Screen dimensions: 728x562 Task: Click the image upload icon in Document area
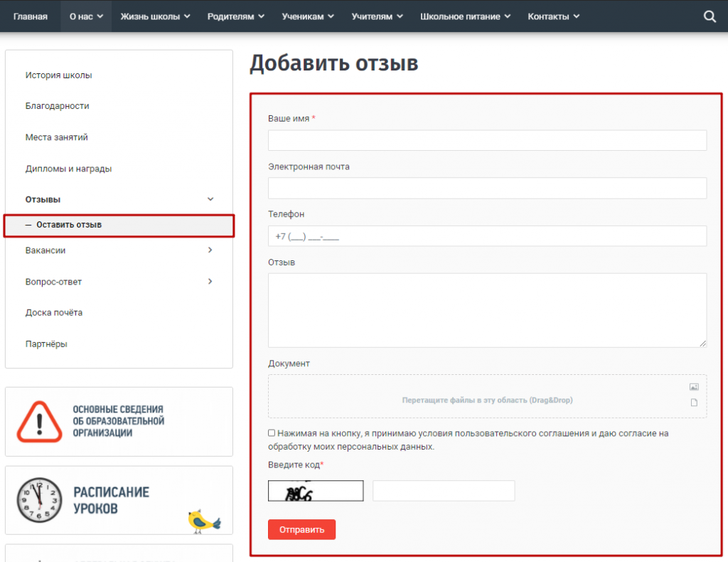694,387
